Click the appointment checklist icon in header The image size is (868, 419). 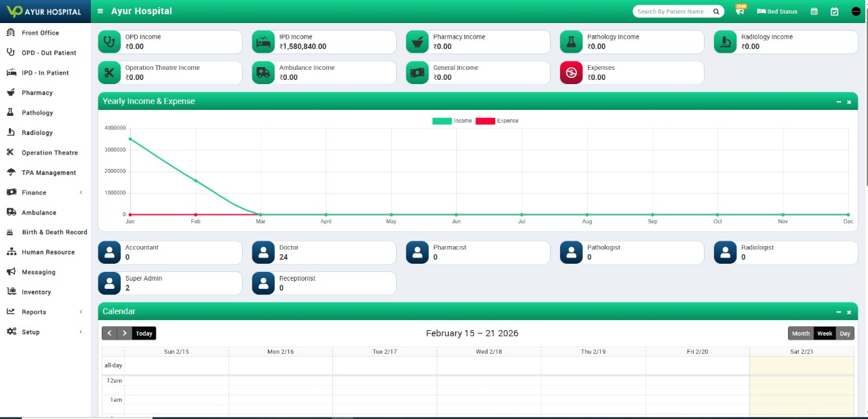(834, 12)
